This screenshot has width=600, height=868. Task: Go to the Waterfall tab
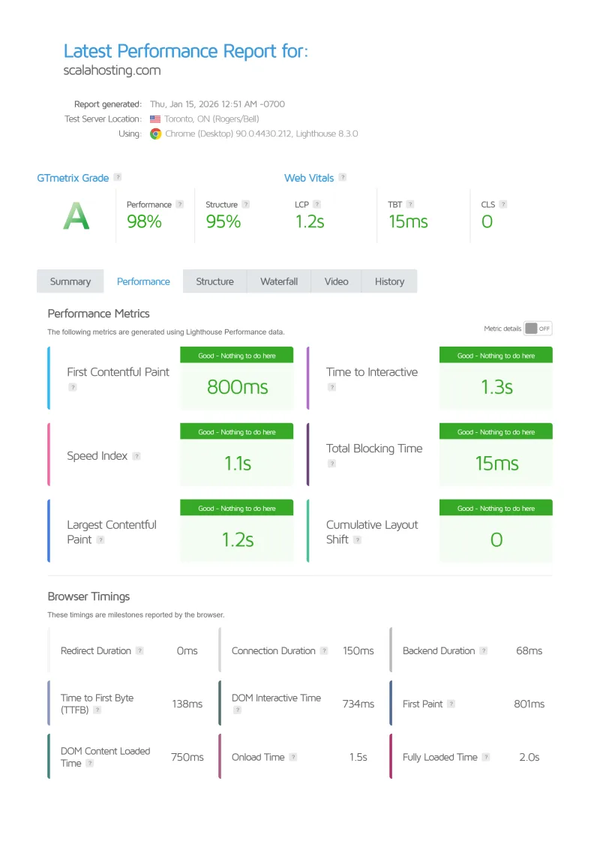pyautogui.click(x=279, y=282)
